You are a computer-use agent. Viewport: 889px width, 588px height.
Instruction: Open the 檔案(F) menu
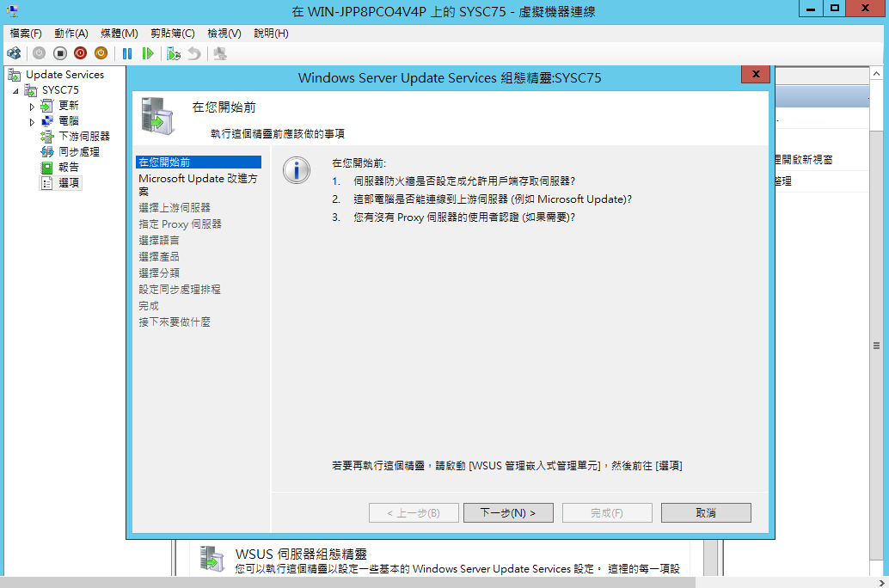pos(26,34)
